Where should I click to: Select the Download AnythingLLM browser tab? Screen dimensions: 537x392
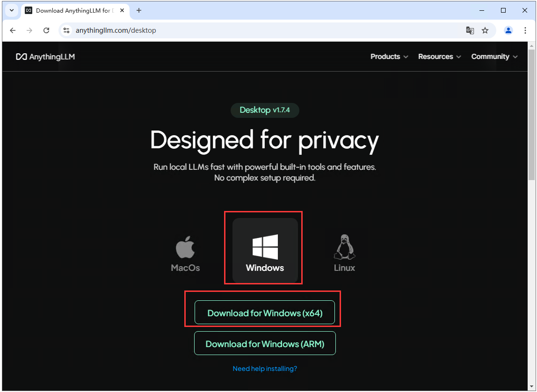[75, 11]
